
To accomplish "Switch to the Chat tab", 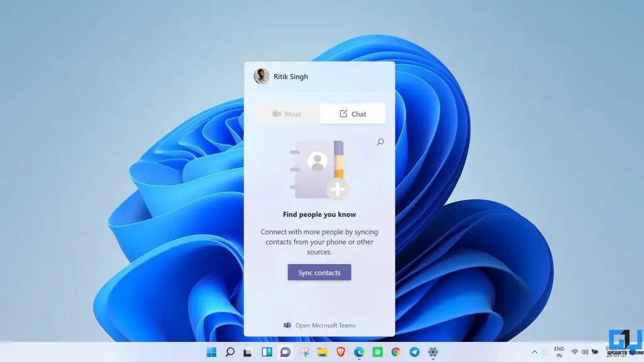I will pos(353,114).
